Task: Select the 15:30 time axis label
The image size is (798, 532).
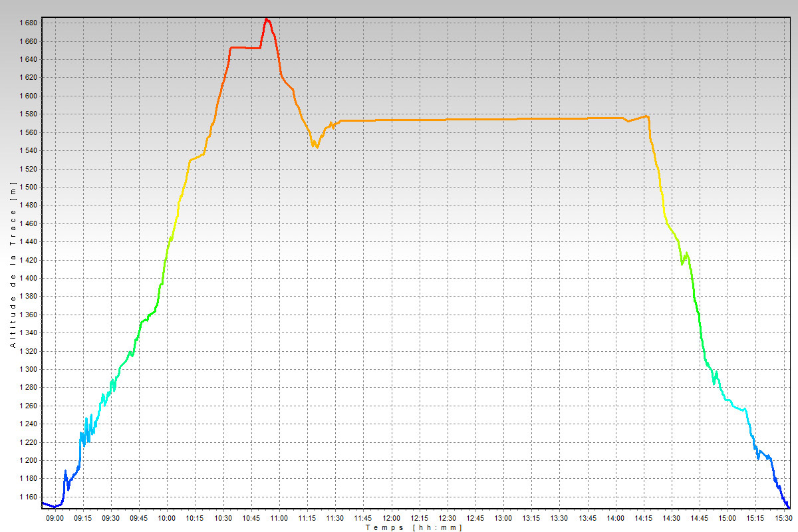Action: point(783,518)
